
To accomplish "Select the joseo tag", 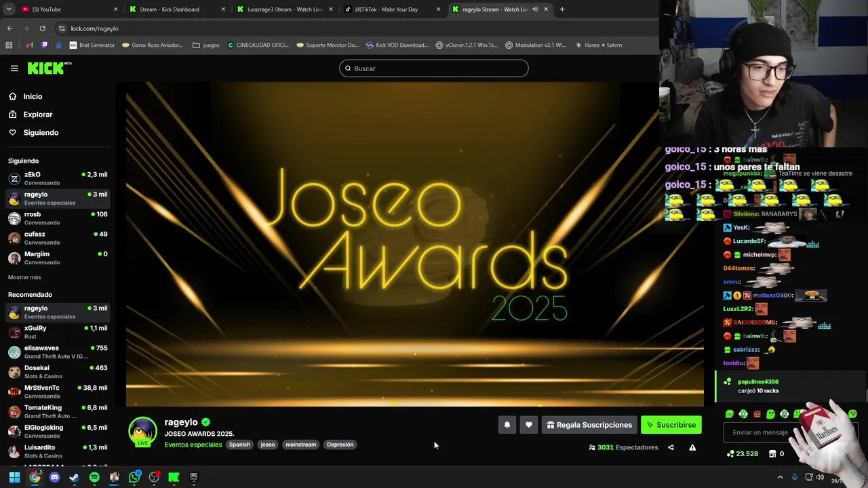I will pos(268,445).
